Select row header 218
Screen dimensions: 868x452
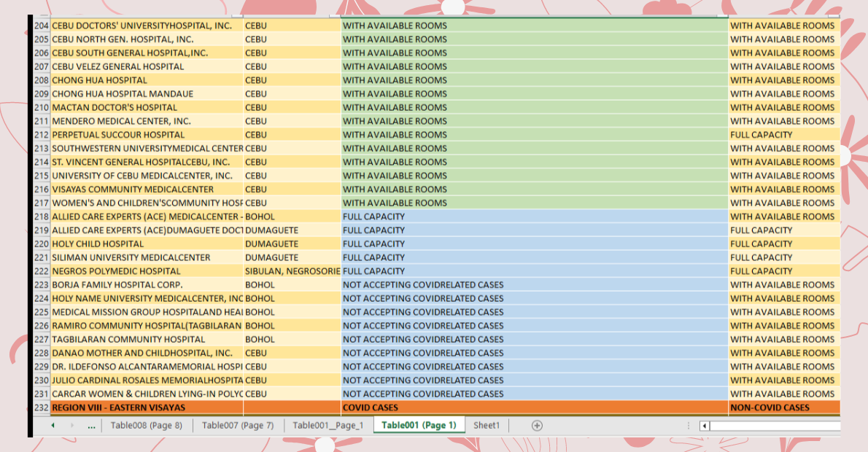click(42, 217)
